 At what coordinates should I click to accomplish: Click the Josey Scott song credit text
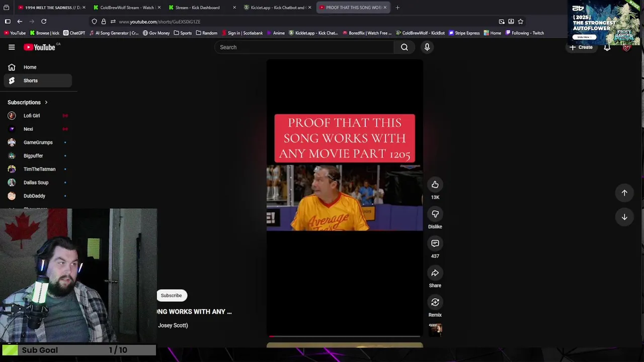tap(173, 325)
